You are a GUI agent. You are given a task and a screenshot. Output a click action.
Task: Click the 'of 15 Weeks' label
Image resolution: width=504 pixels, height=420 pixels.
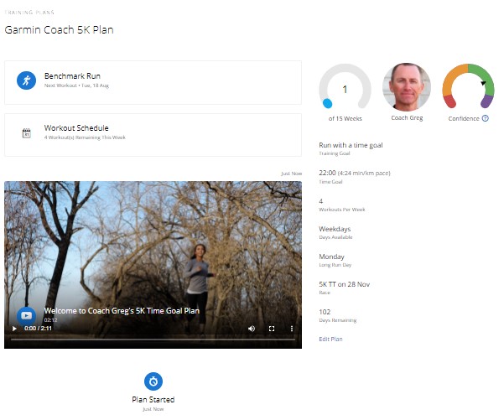tap(346, 118)
